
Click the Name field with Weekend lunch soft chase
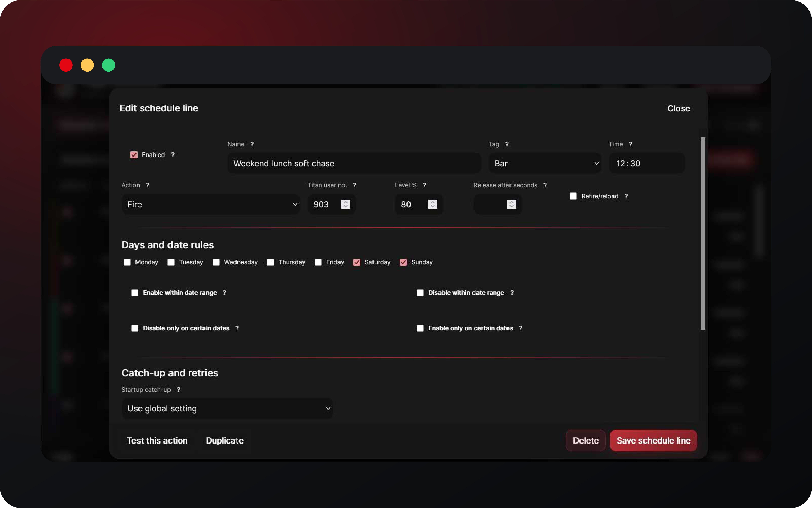354,163
